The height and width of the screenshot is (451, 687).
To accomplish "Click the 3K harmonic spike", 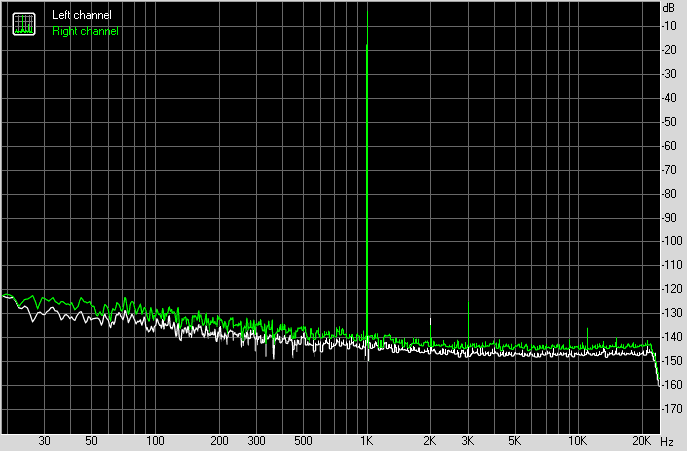I will click(468, 320).
